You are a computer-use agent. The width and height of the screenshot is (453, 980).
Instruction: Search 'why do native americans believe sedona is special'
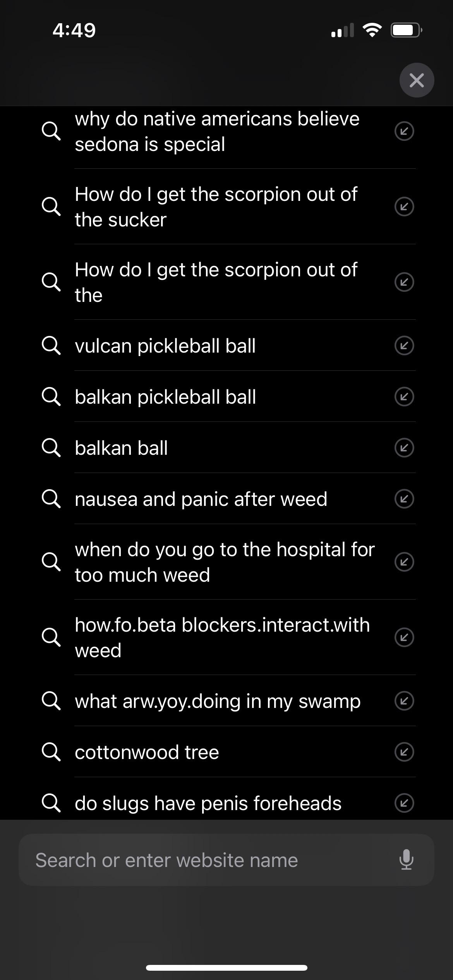217,131
